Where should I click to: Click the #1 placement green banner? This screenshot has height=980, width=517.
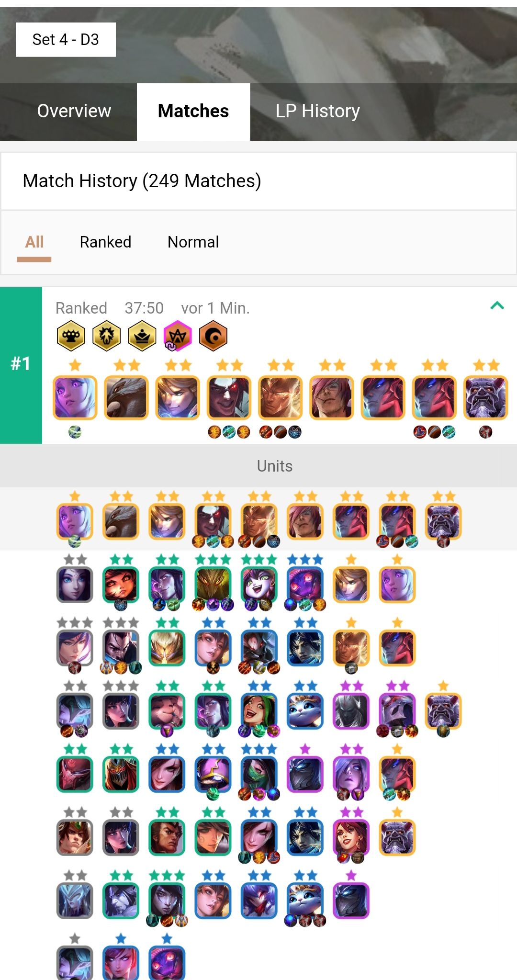coord(21,365)
